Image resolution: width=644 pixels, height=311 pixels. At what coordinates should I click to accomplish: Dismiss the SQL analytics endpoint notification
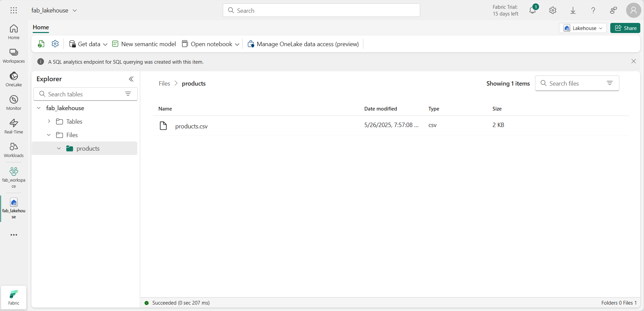[x=633, y=61]
